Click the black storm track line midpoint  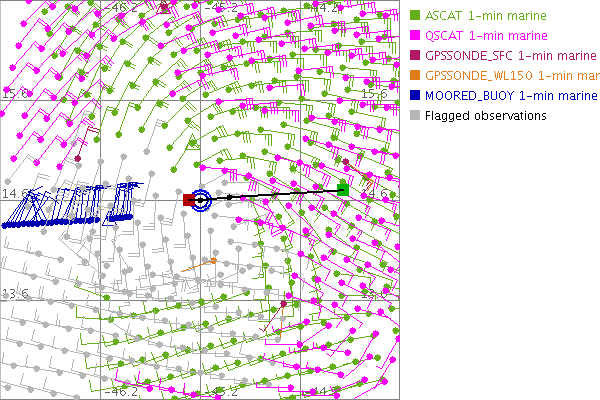270,194
